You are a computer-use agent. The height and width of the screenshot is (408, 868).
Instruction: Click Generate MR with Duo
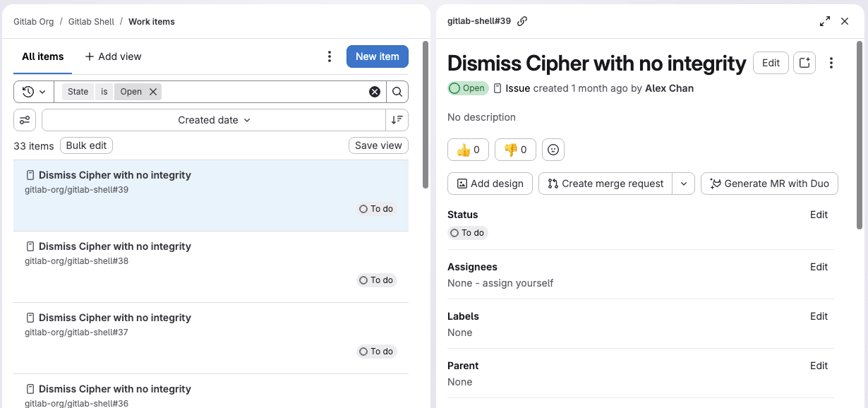click(769, 184)
